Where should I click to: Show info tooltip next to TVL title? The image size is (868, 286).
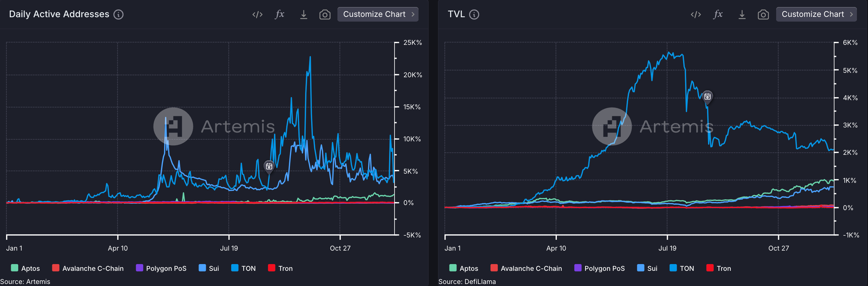474,15
